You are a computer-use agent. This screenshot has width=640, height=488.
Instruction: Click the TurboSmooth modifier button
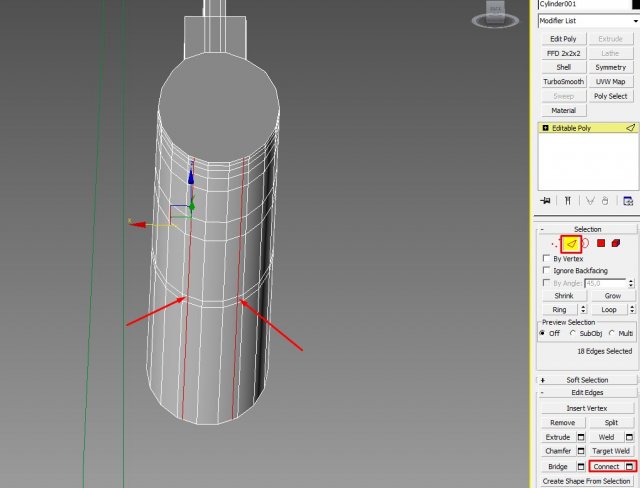coord(563,81)
